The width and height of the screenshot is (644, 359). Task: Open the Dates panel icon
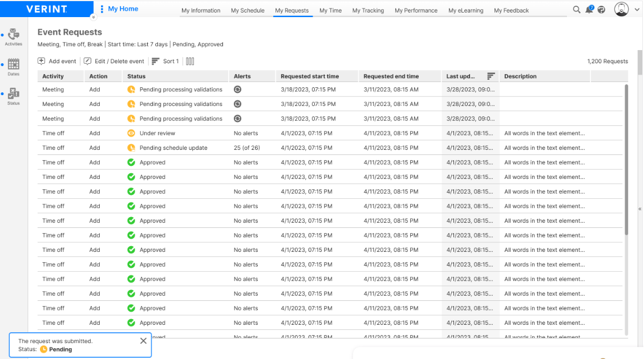(x=13, y=63)
